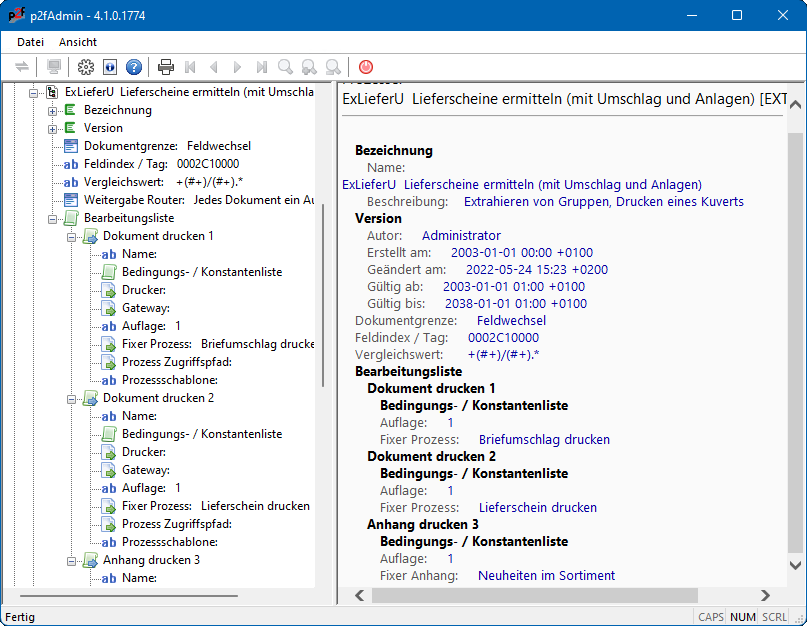Click the blue help question mark icon

pyautogui.click(x=134, y=67)
